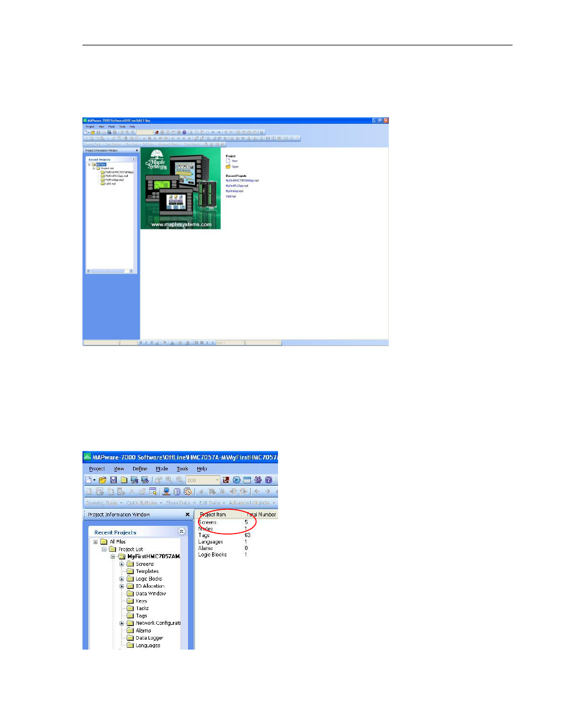Click the blue round play simulation icon
The image size is (562, 728).
[236, 480]
